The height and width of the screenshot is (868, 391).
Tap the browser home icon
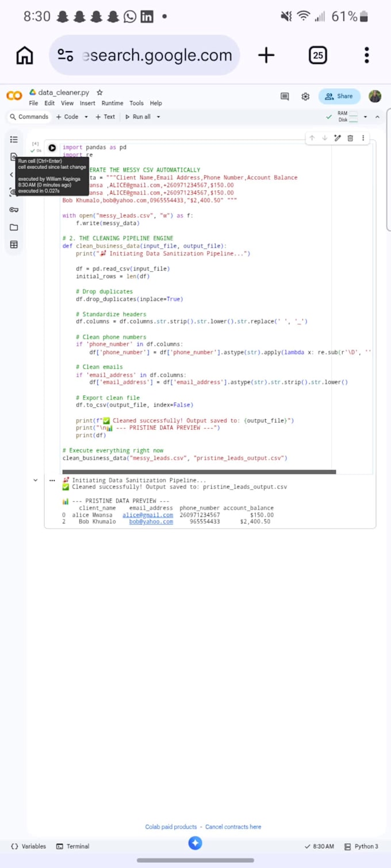click(x=25, y=56)
